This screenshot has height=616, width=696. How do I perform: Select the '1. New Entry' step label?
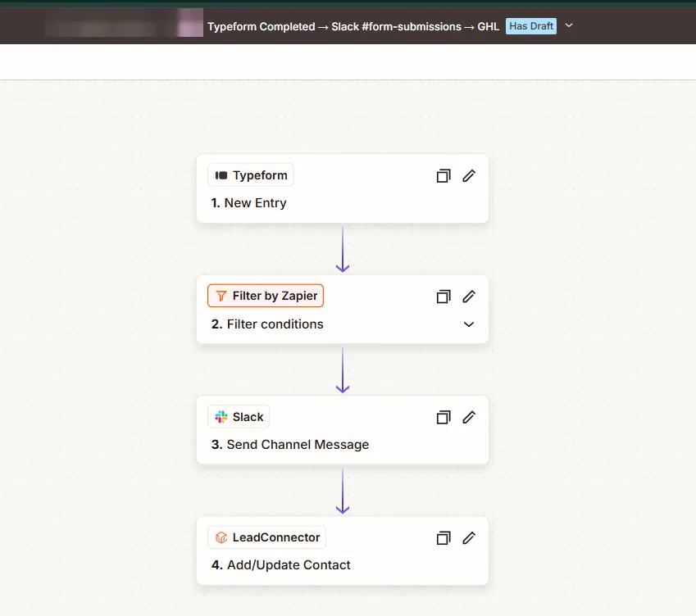248,202
